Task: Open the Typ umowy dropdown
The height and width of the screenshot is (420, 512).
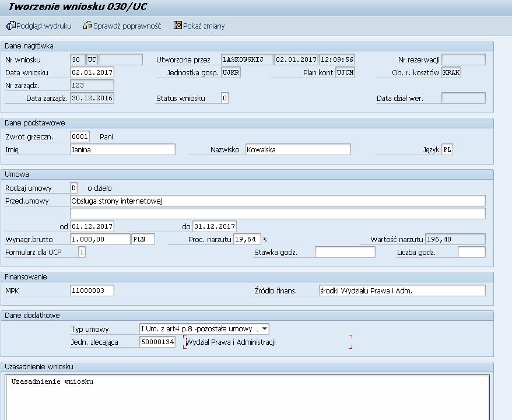Action: pyautogui.click(x=265, y=328)
